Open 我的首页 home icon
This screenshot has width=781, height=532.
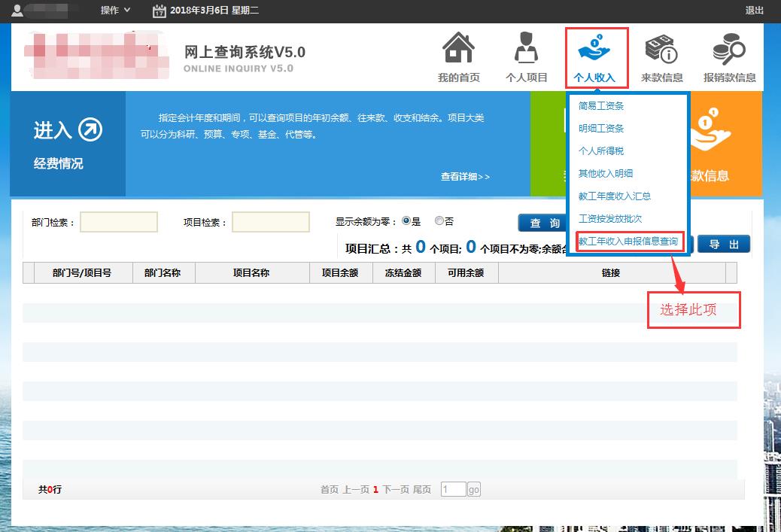[458, 49]
